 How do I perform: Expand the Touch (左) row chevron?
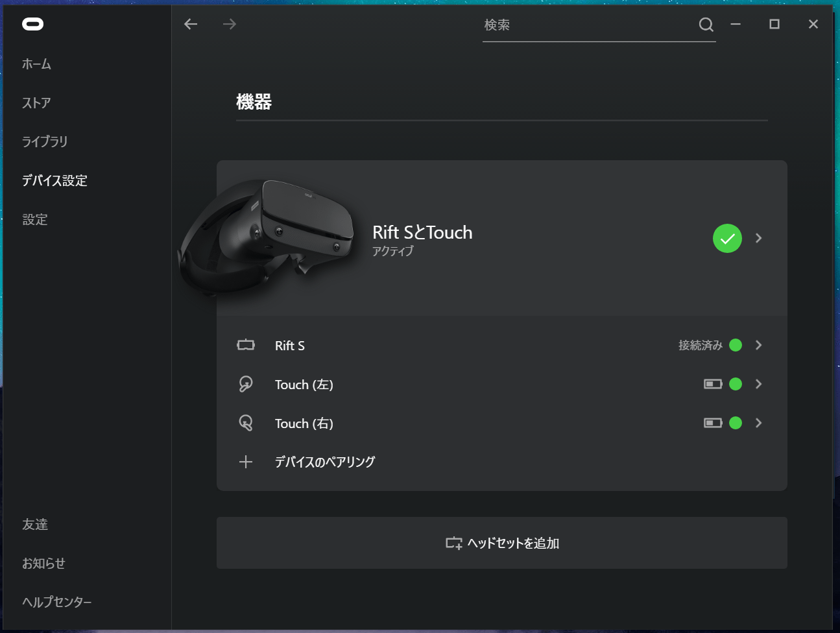point(758,384)
